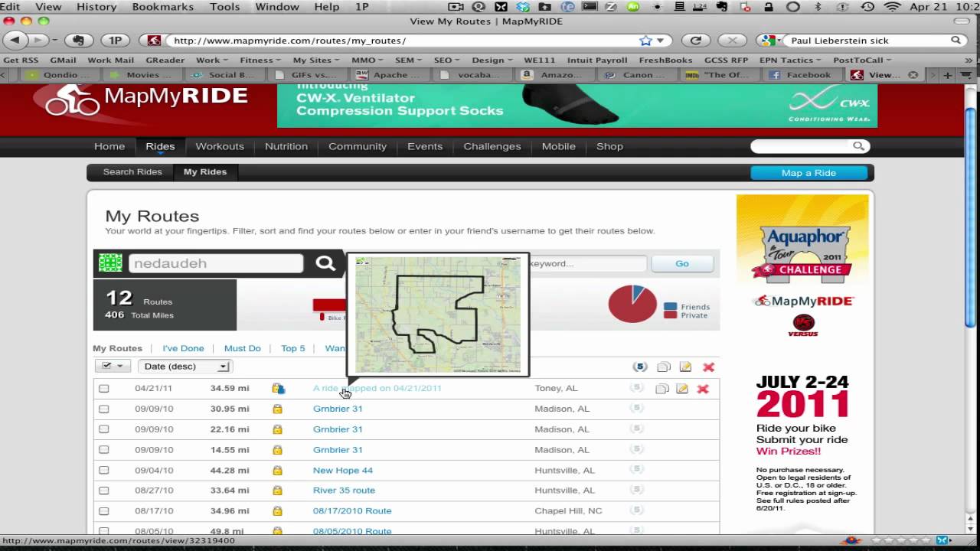Image resolution: width=980 pixels, height=551 pixels.
Task: Open the EPN Tactics bookmarks dropdown
Action: (x=791, y=60)
